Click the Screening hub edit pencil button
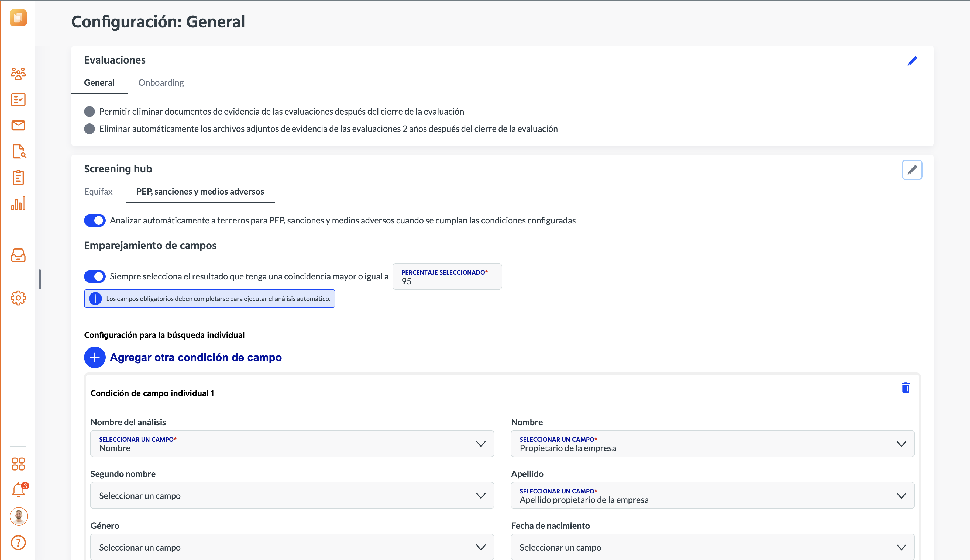The width and height of the screenshot is (970, 560). 912,170
